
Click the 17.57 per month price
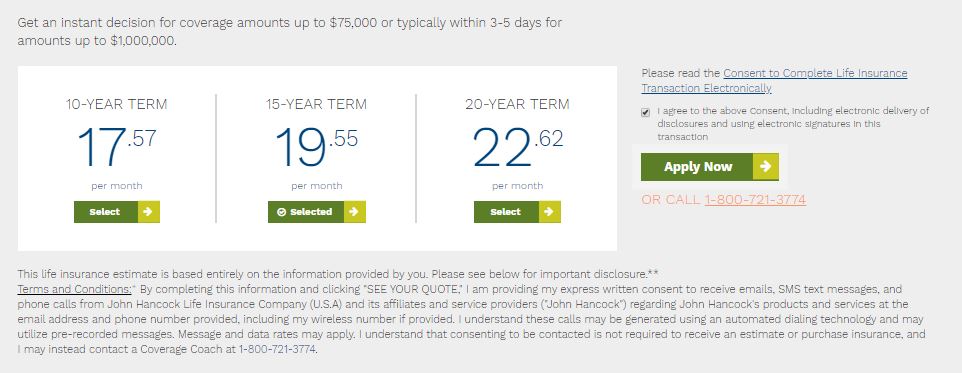(x=117, y=147)
